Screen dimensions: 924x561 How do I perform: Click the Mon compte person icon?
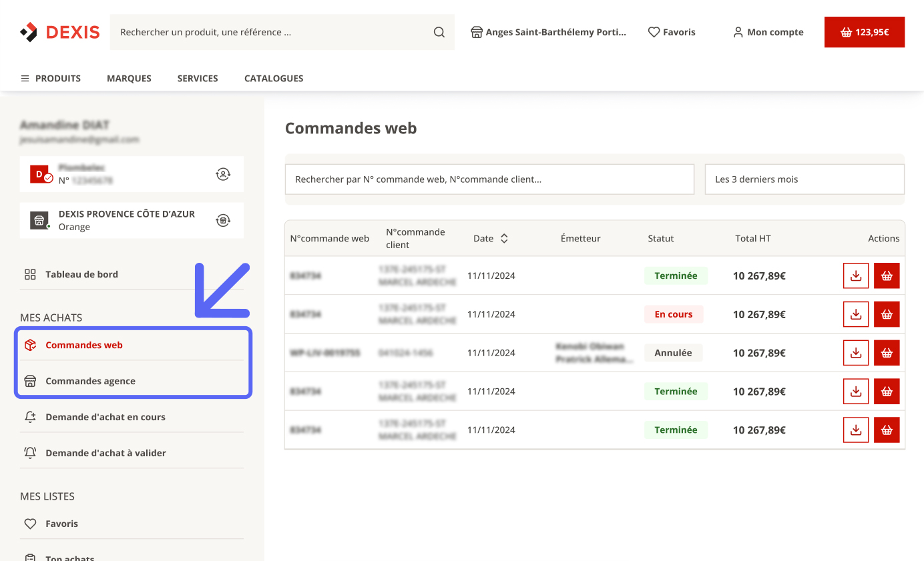[x=738, y=32]
